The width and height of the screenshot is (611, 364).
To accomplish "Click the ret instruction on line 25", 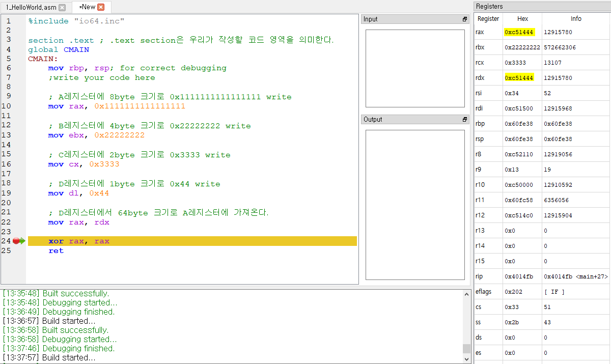I will [x=56, y=251].
